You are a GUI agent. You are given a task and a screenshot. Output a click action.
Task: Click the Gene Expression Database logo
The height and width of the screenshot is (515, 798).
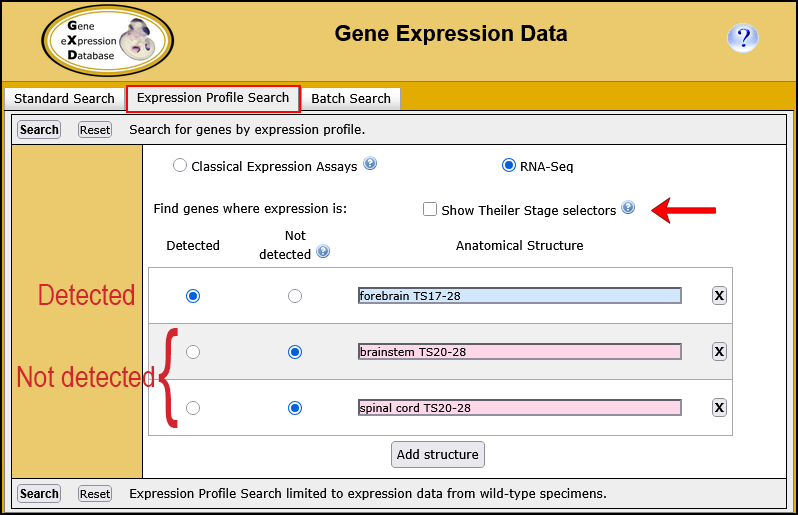tap(107, 40)
